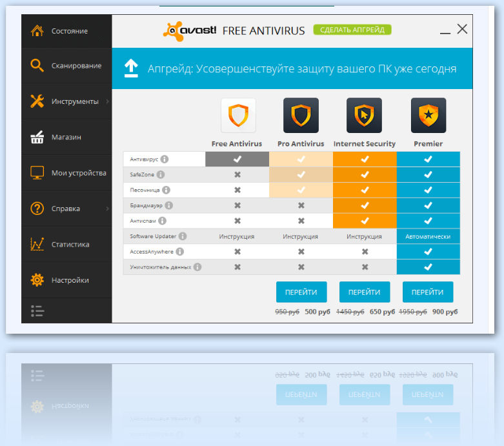Click the house icon for Состояние
Image resolution: width=504 pixels, height=446 pixels.
[37, 31]
